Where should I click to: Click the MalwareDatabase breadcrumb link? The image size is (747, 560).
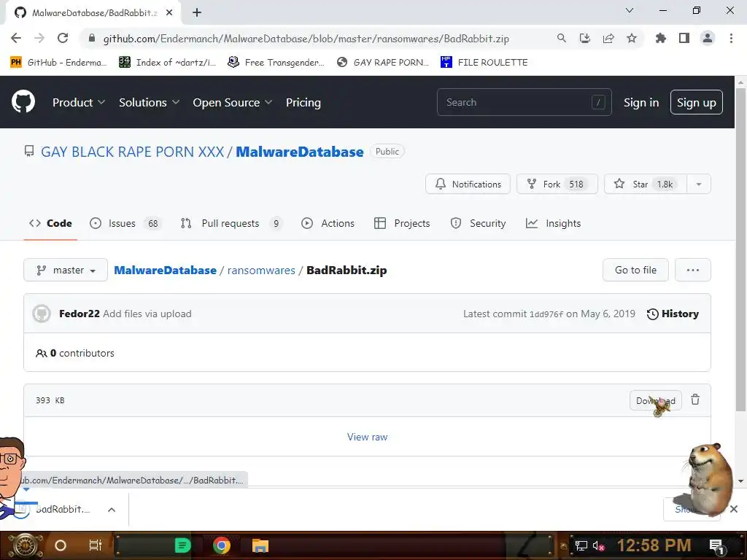point(165,270)
